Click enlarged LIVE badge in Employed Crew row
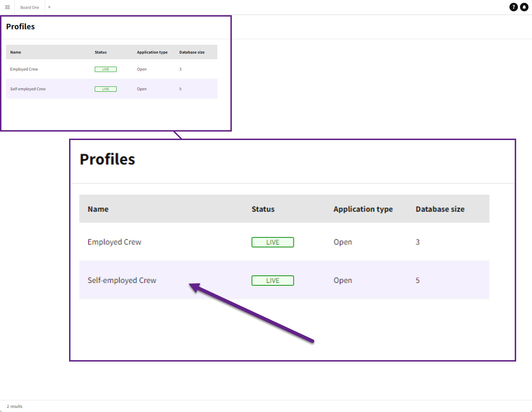 (273, 242)
